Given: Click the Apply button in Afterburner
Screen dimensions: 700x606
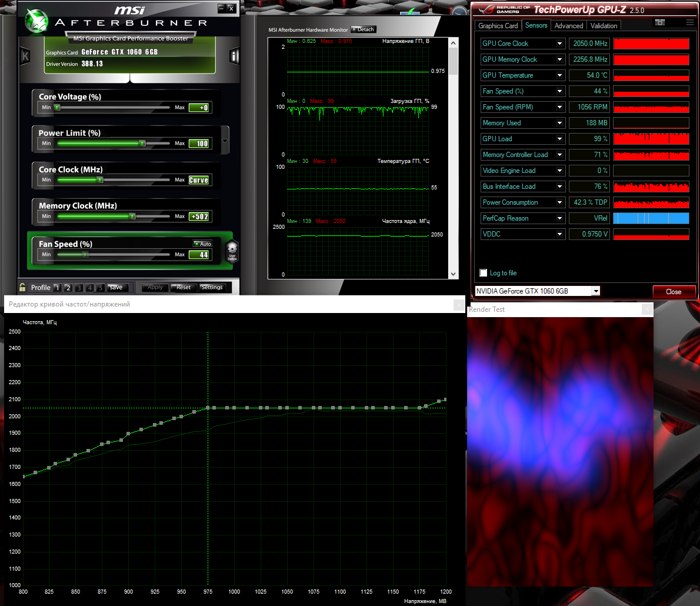Looking at the screenshot, I should click(155, 288).
